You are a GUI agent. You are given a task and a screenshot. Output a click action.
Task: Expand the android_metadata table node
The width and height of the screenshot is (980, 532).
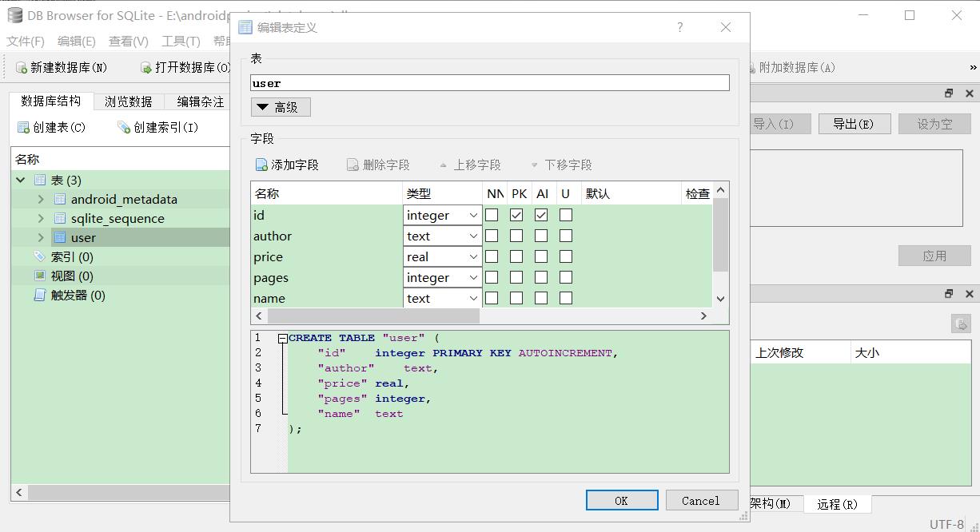[x=41, y=199]
